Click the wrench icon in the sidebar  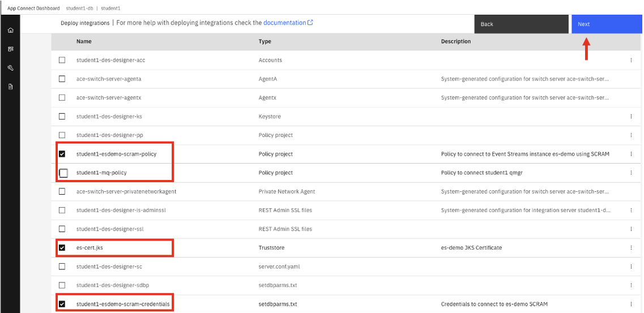10,68
